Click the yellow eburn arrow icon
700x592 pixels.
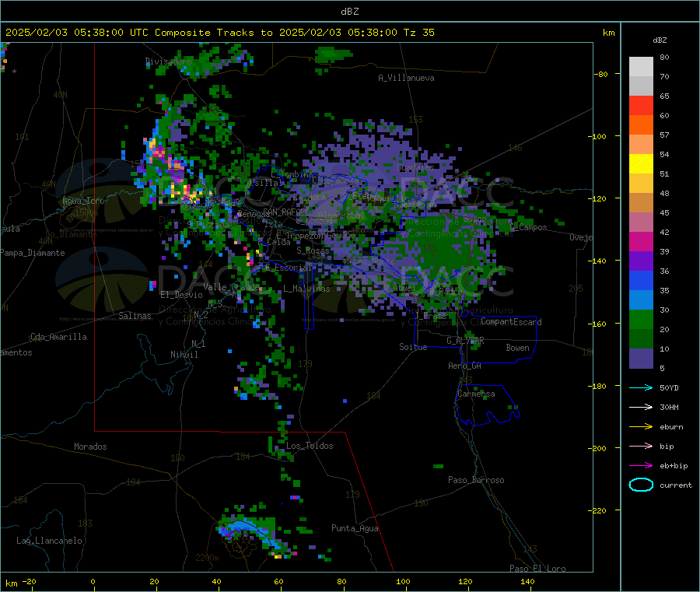641,426
